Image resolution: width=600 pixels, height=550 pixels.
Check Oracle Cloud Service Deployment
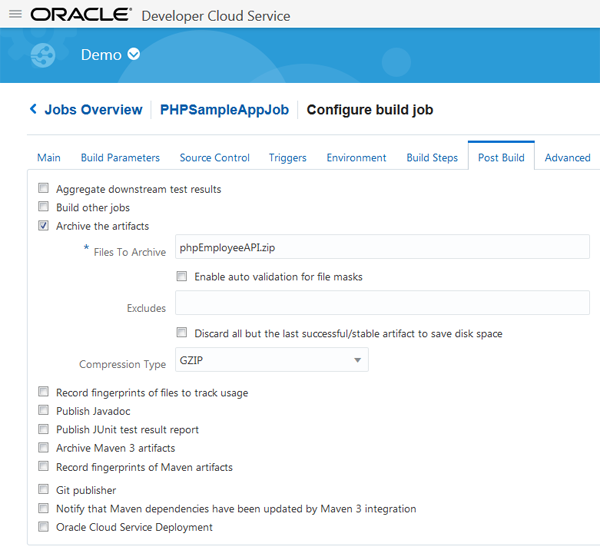[x=43, y=527]
